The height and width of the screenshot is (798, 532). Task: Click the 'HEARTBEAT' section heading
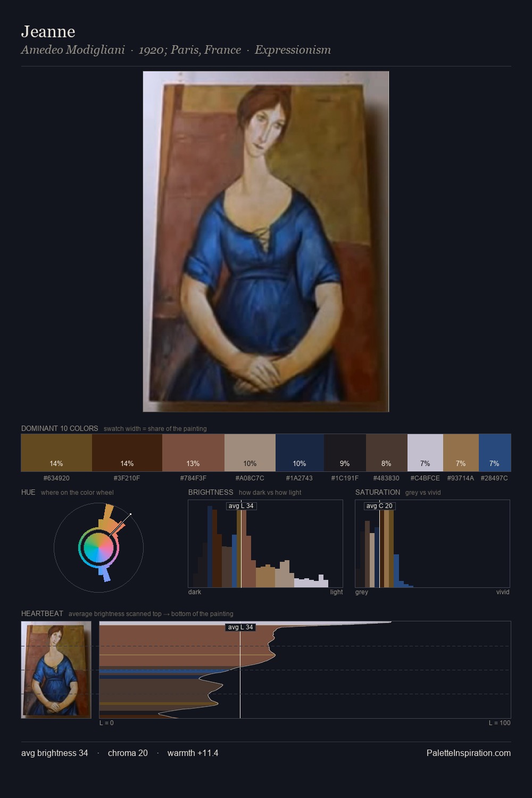pyautogui.click(x=42, y=613)
